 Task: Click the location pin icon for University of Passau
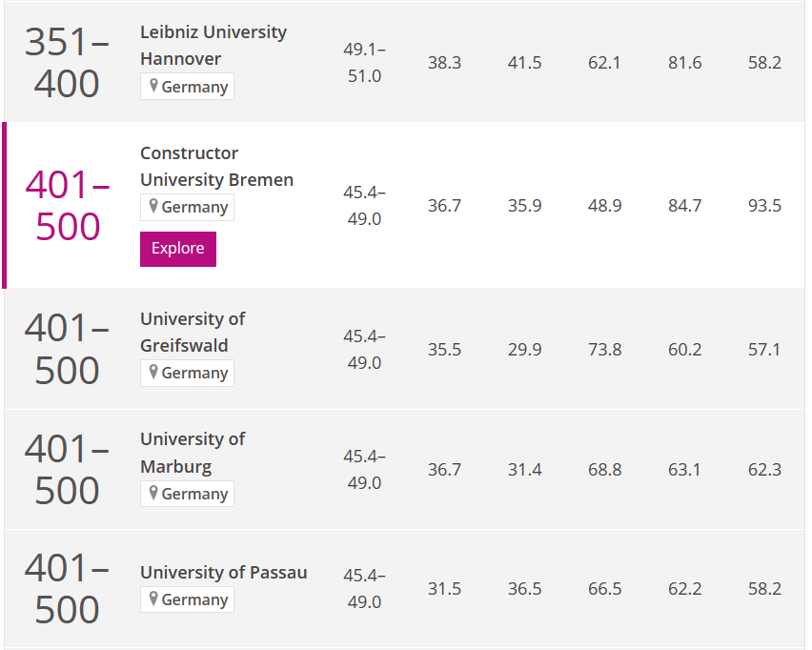[153, 599]
